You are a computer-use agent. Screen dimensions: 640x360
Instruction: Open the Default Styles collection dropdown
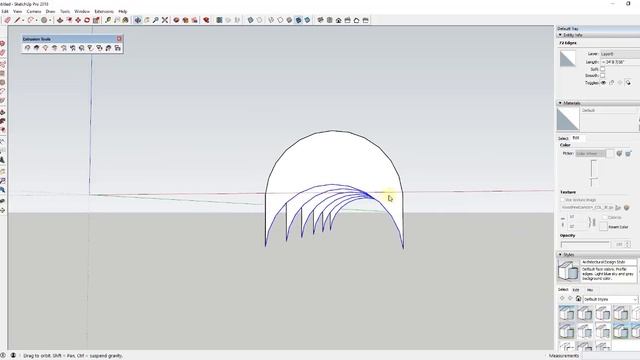coord(610,299)
